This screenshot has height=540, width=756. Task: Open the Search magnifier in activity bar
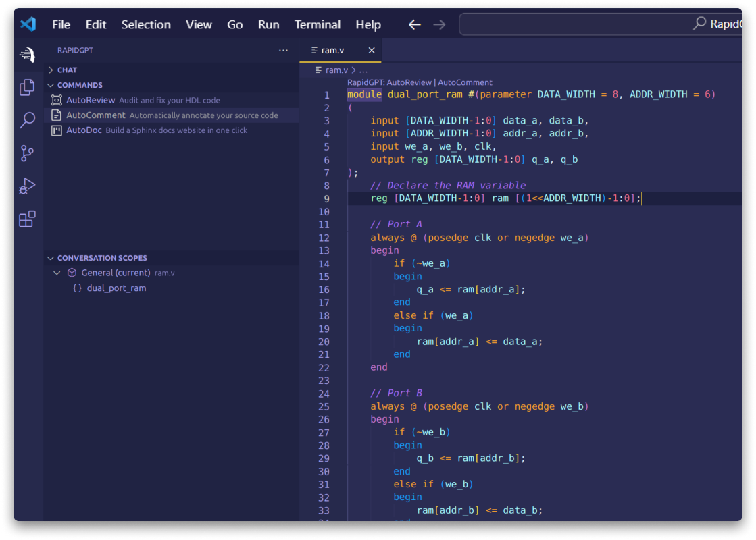pos(28,120)
